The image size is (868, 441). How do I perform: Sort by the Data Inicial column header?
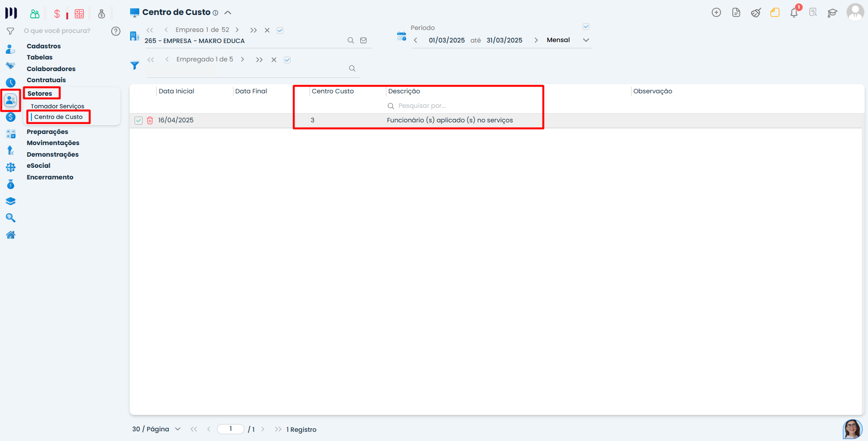coord(177,91)
